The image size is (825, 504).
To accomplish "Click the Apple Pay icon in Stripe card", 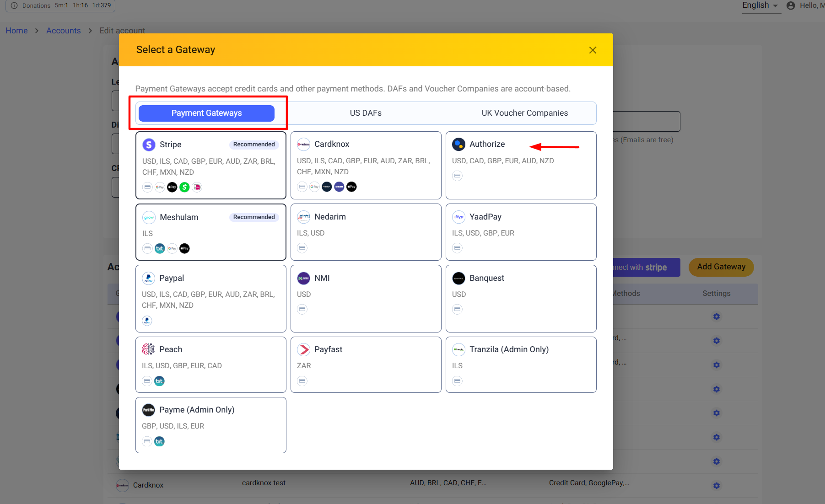I will coord(172,187).
